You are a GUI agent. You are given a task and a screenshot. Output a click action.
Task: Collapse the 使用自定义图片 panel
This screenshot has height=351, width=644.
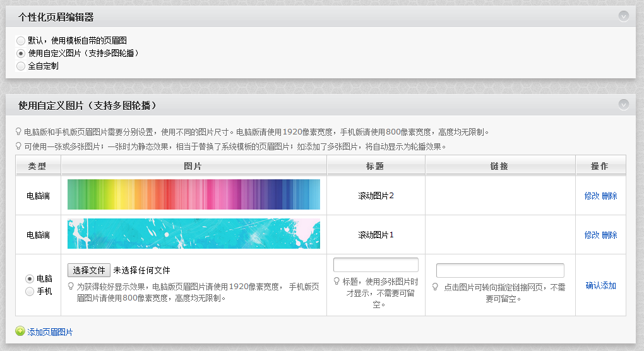tap(624, 104)
